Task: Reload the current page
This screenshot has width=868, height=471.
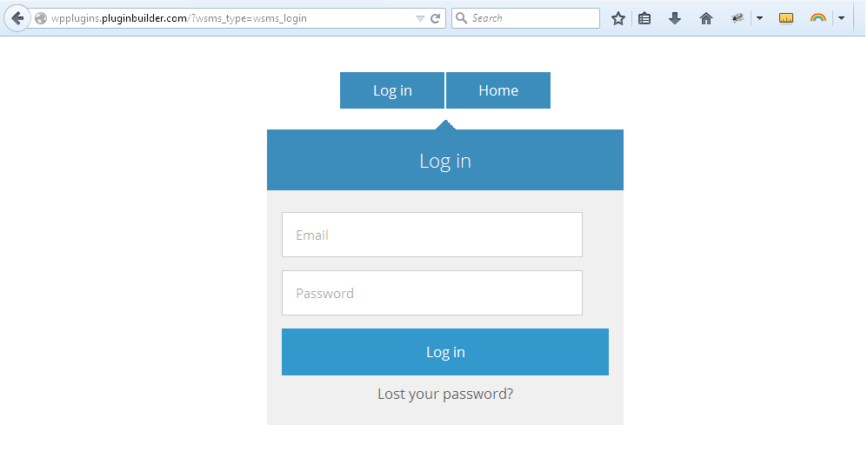Action: [436, 18]
